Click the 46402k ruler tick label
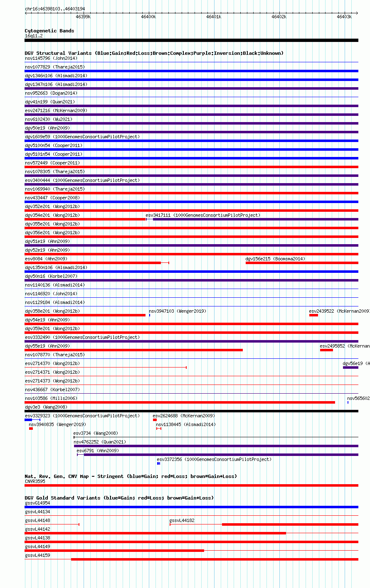 (x=279, y=17)
